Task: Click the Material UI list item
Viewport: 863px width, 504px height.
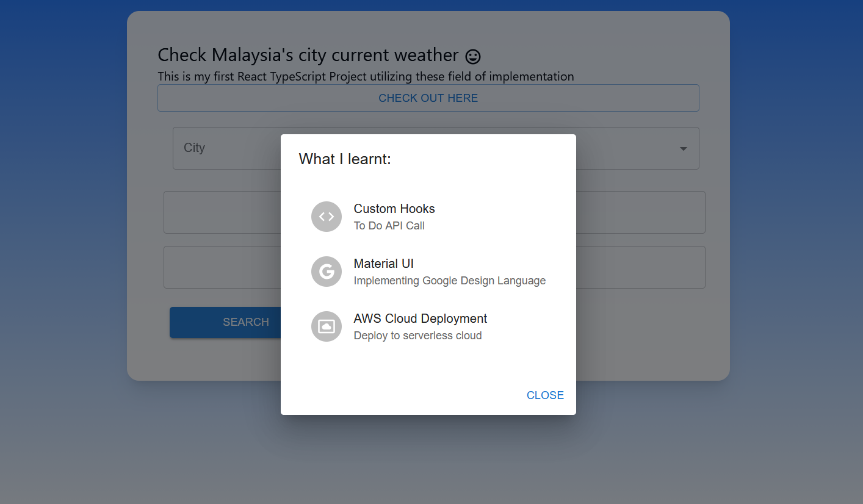Action: (x=427, y=271)
